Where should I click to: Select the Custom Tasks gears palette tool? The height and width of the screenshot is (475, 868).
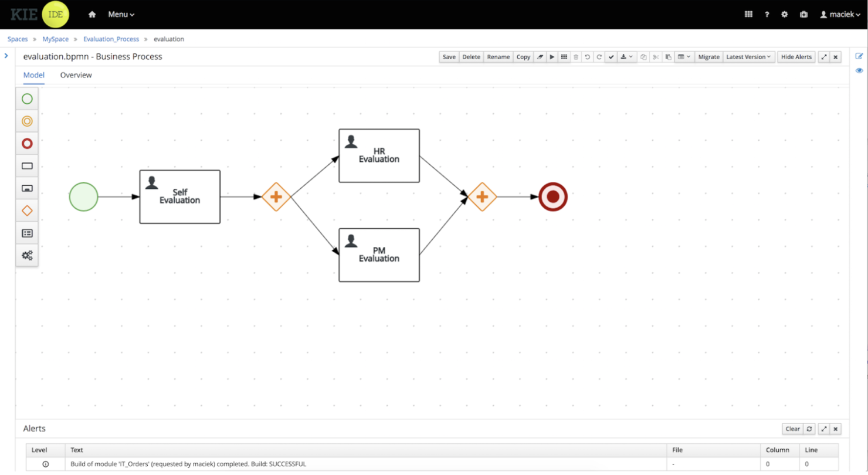click(x=27, y=255)
